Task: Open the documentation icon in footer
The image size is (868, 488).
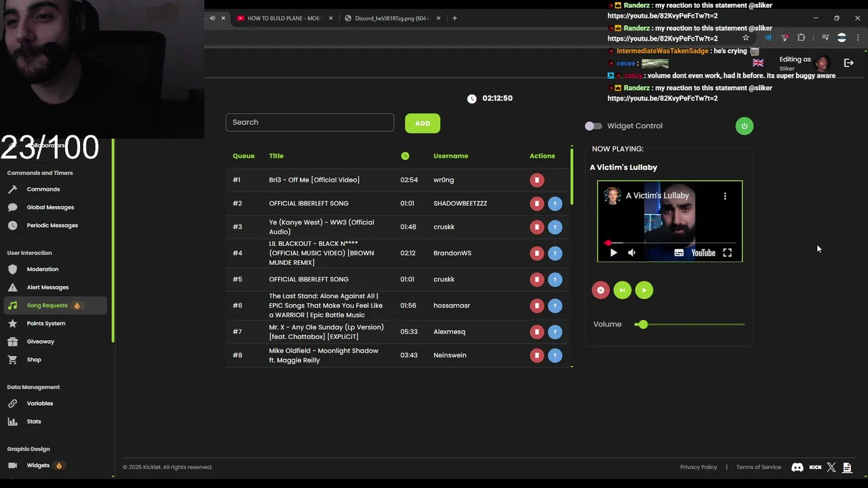Action: click(847, 467)
